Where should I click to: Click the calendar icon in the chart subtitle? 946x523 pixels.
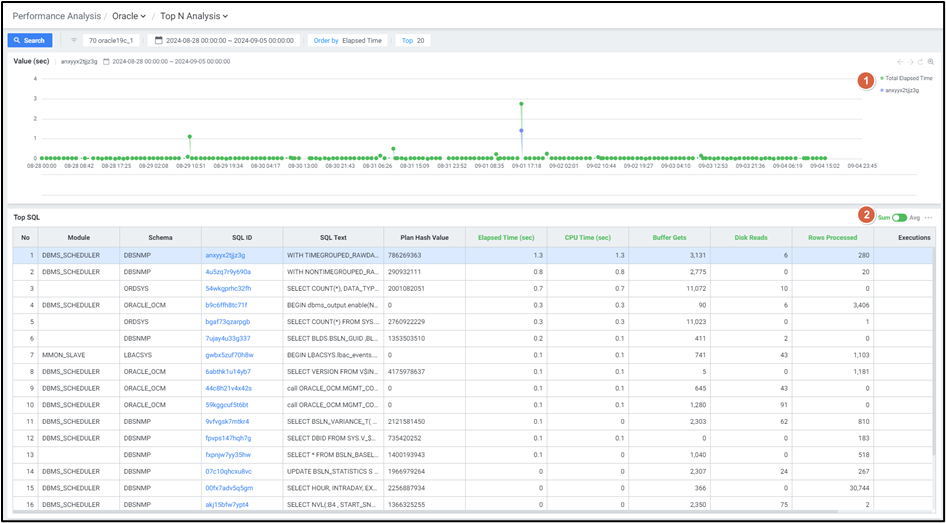(107, 62)
